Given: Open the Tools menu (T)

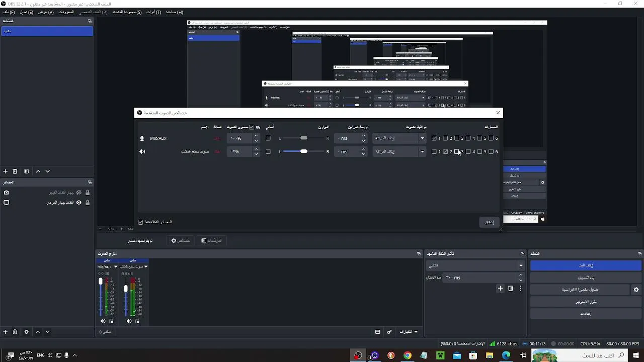Looking at the screenshot, I should coord(153,12).
